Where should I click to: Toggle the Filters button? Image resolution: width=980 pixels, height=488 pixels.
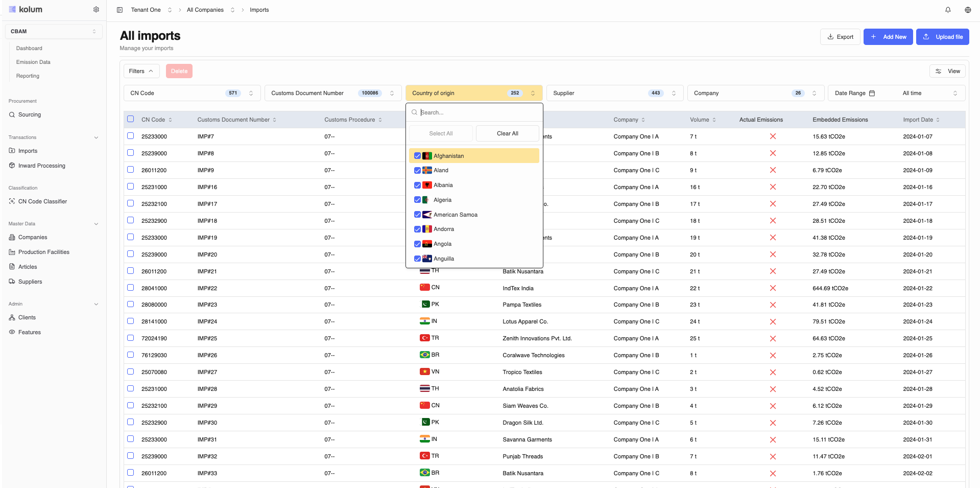141,71
